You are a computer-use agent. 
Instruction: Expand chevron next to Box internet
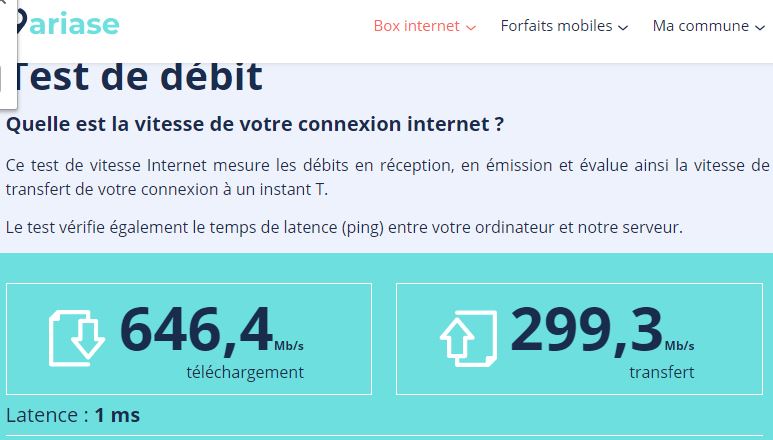coord(471,27)
